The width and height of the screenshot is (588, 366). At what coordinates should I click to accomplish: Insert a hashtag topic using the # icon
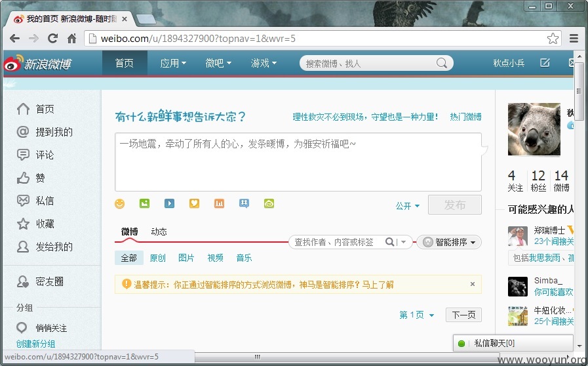(244, 203)
